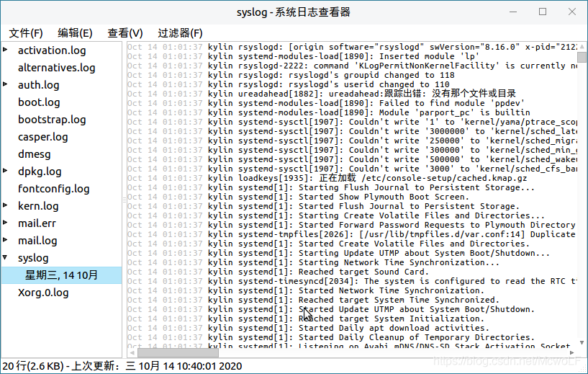Viewport: 588px width, 374px height.
Task: Click the status bar text "20 行(2.6 KB)"
Action: (x=33, y=366)
